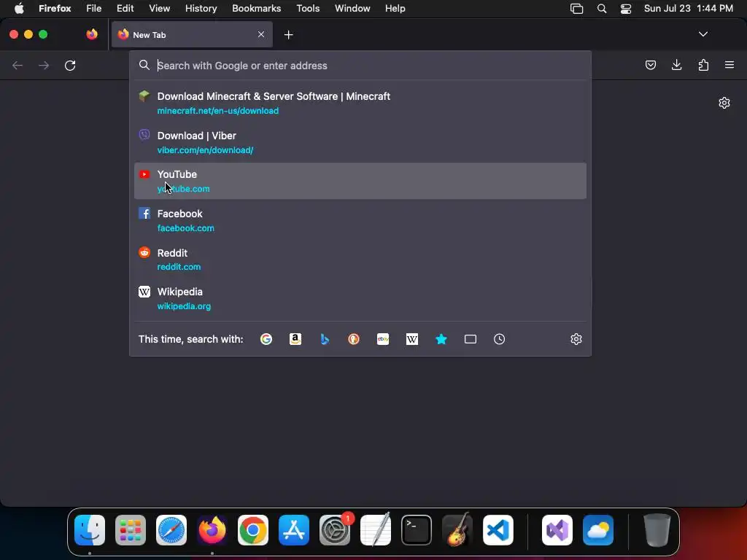
Task: Open the Download Viber suggestion
Action: click(x=360, y=142)
